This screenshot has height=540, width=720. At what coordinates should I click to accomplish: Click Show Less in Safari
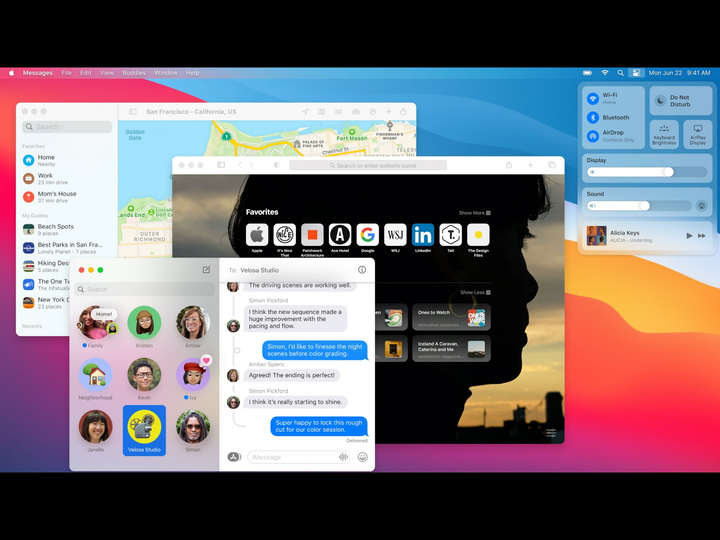[475, 292]
